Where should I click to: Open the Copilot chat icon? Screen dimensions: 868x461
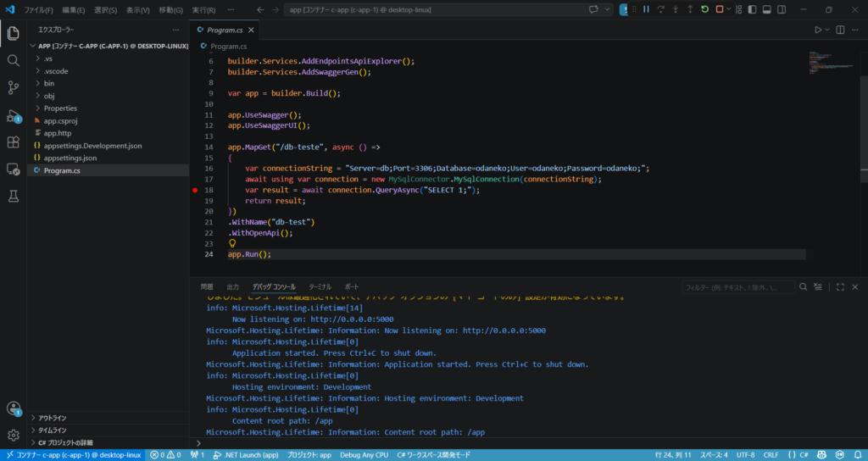click(x=594, y=10)
